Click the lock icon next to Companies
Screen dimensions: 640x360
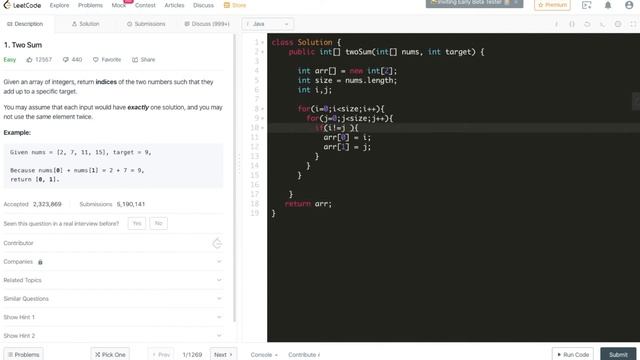point(40,262)
